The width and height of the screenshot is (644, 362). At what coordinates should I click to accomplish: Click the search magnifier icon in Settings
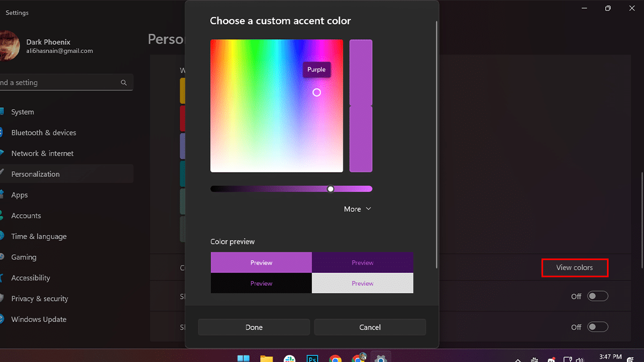(x=124, y=83)
